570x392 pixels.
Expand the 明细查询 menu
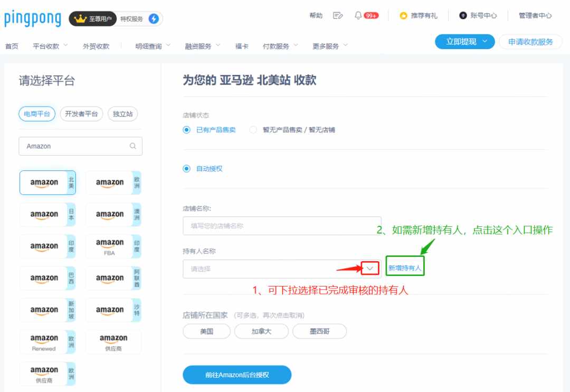(153, 46)
